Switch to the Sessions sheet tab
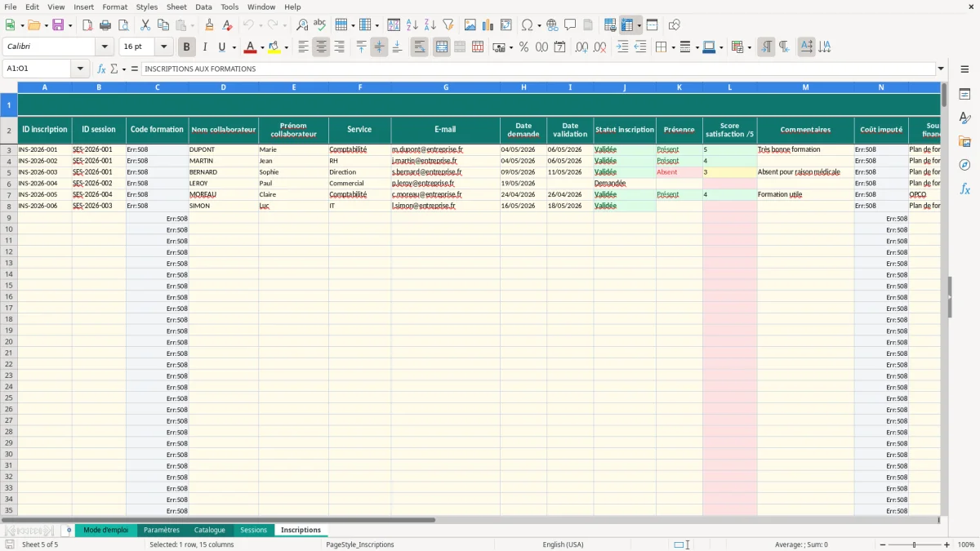The height and width of the screenshot is (551, 980). [x=253, y=530]
